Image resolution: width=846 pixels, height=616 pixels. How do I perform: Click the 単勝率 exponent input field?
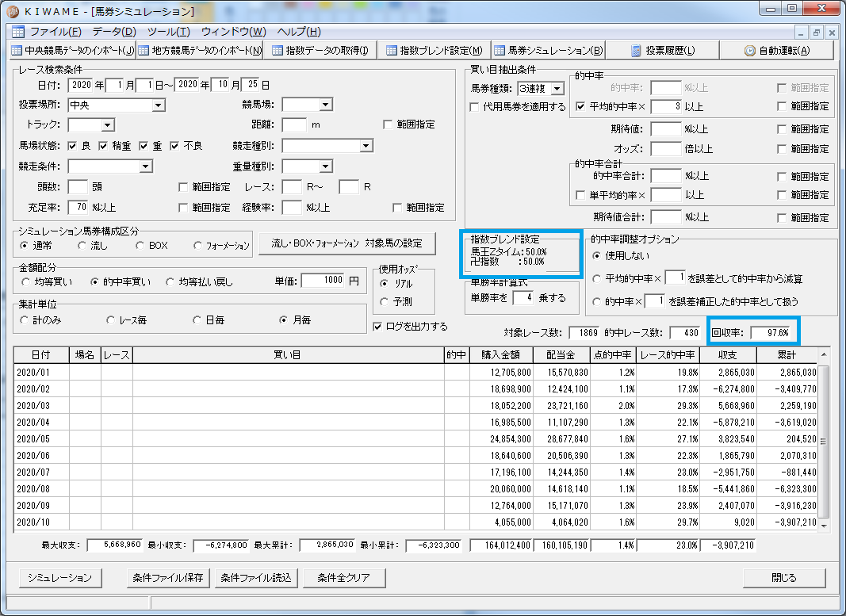click(x=523, y=297)
